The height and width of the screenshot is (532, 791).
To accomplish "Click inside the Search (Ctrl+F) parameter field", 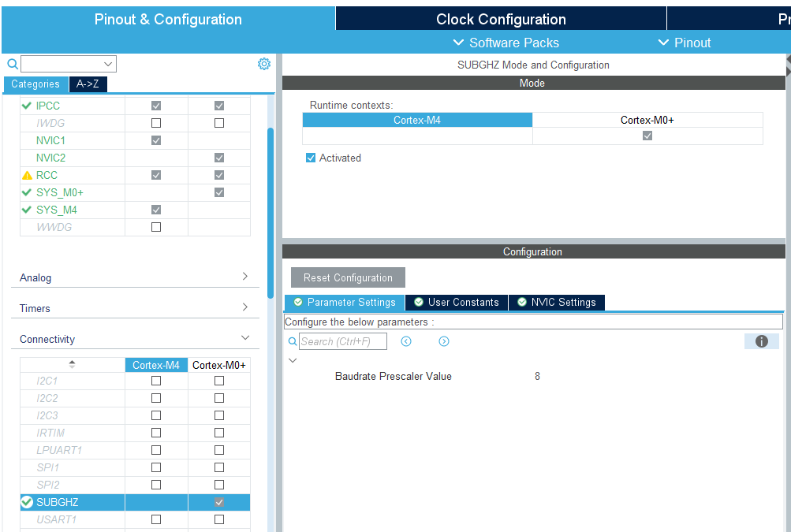I will (x=343, y=340).
